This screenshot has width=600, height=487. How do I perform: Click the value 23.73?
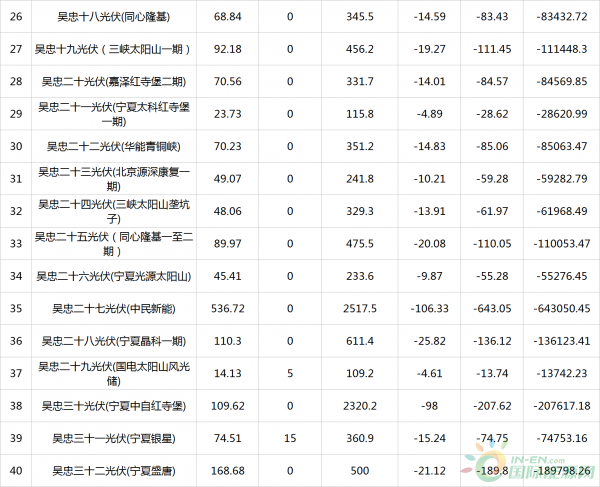[228, 114]
